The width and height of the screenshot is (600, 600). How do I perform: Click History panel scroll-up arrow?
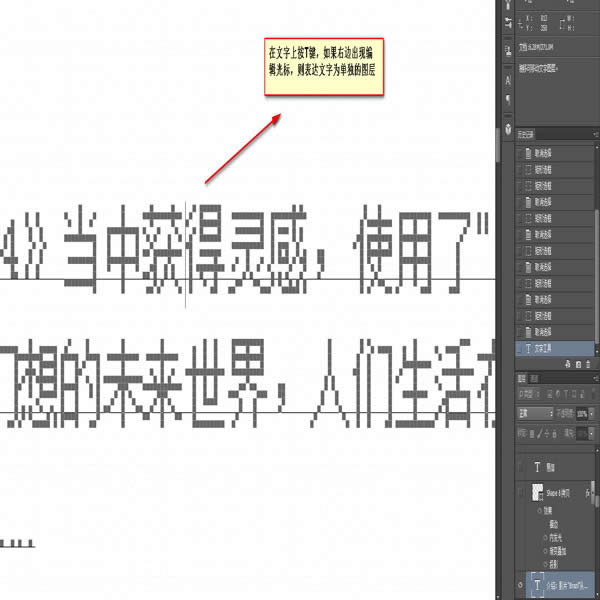[596, 147]
